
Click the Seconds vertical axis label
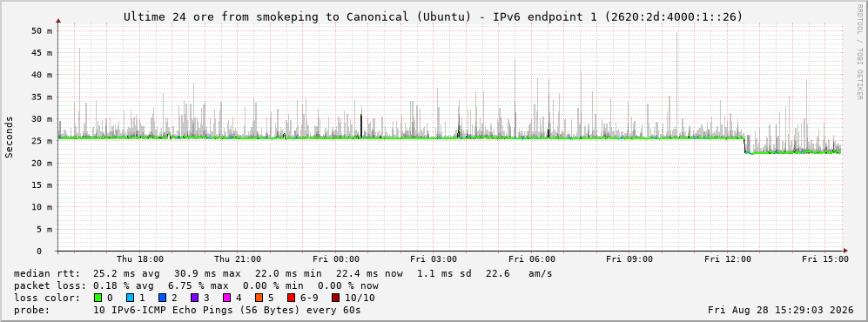click(x=10, y=138)
